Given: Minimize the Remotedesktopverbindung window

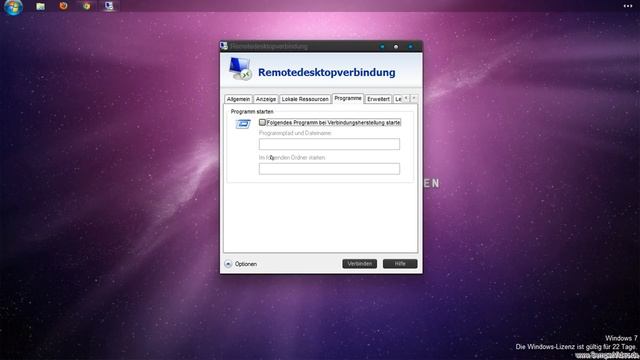Looking at the screenshot, I should 382,47.
